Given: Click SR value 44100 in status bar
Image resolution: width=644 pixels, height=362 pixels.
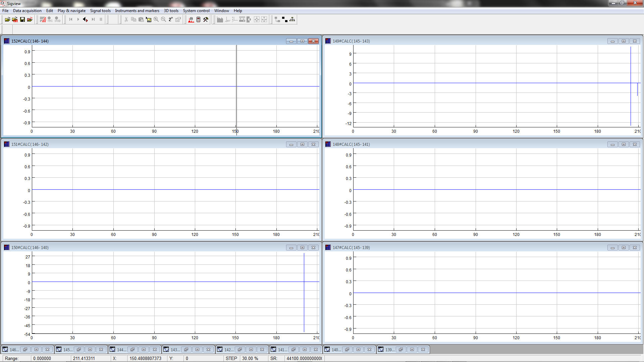Looking at the screenshot, I should (x=304, y=358).
